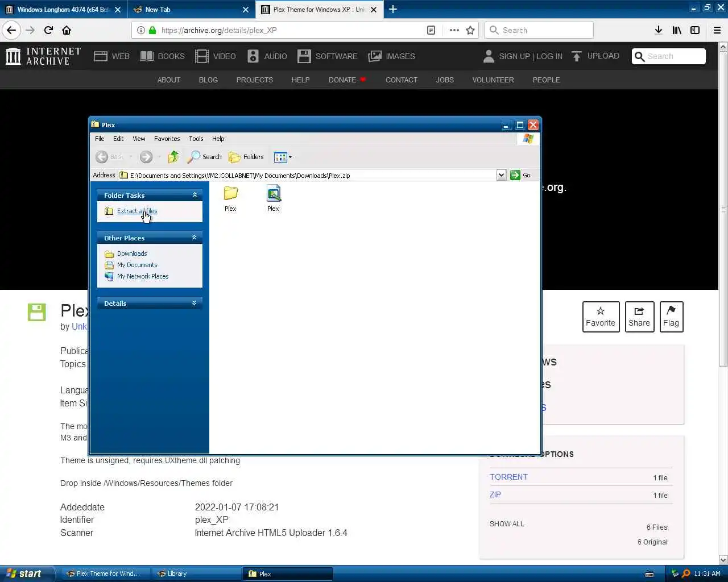Open the address bar dropdown in Plex window

pyautogui.click(x=501, y=175)
